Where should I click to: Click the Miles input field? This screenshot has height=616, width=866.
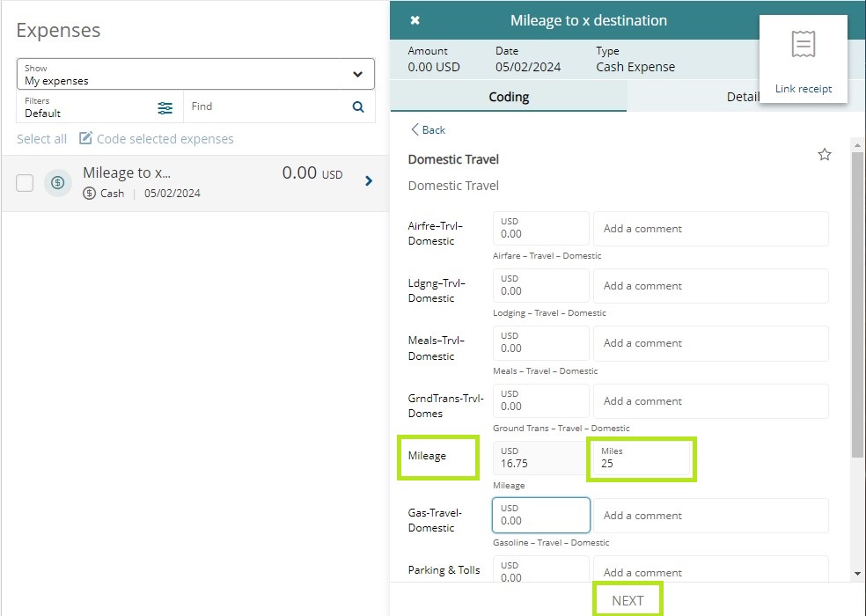[x=641, y=458]
